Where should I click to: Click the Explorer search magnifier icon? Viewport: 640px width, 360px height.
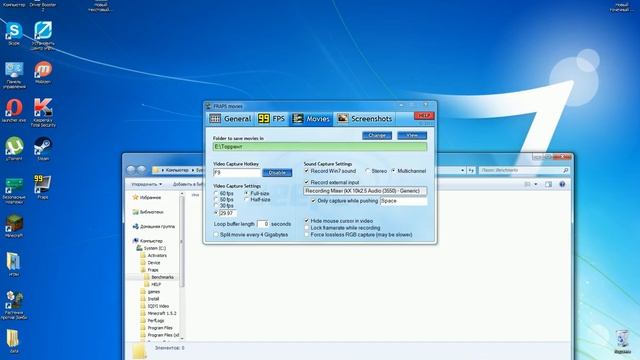pyautogui.click(x=565, y=170)
